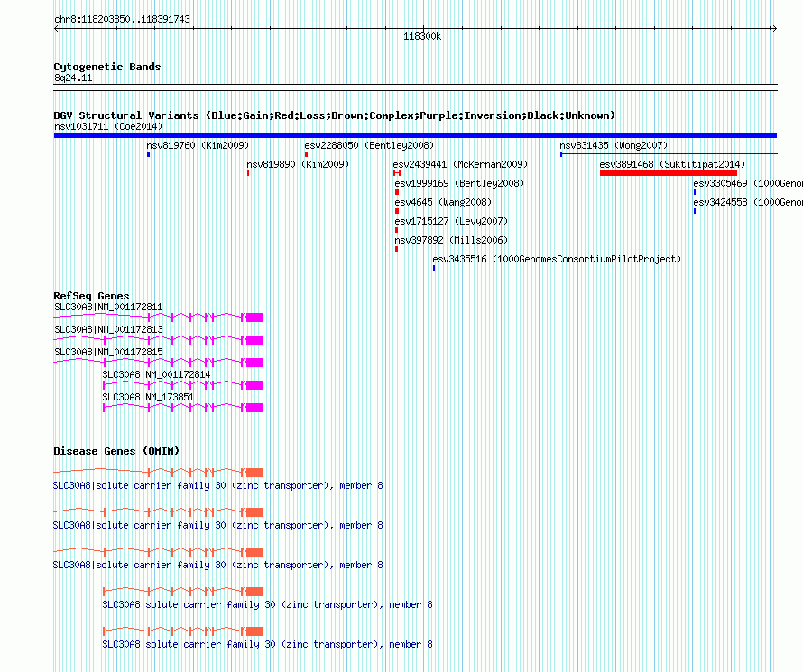Open variant label nsv397892 (Mills2006)

click(451, 240)
